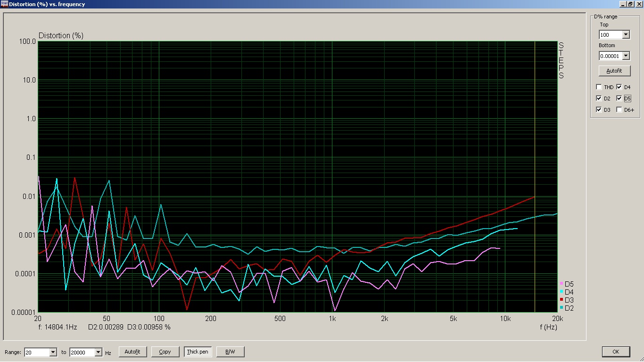Click the Range end field showing 20000
Image resolution: width=644 pixels, height=362 pixels.
82,352
